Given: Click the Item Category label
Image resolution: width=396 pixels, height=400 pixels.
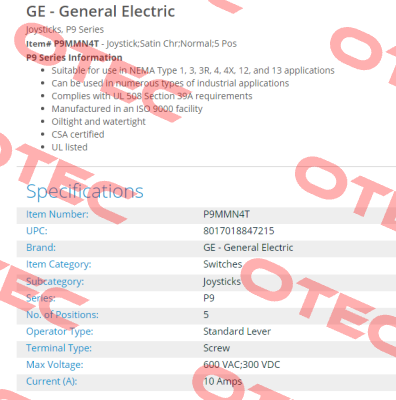Looking at the screenshot, I should 59,264.
